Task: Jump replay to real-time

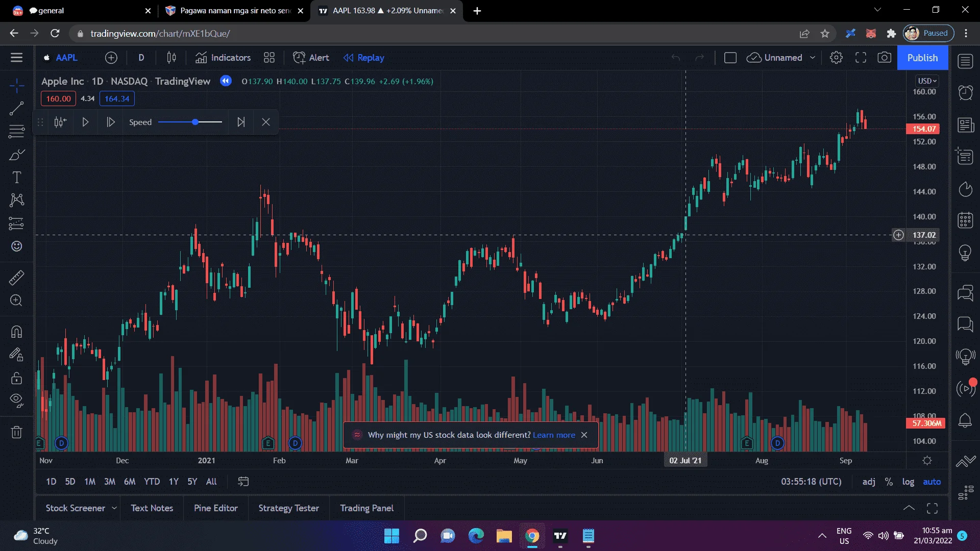Action: 241,122
